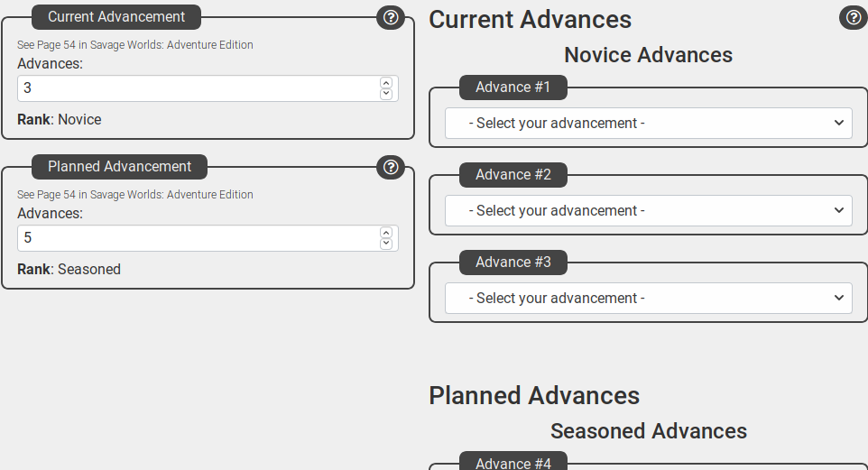Viewport: 868px width, 470px height.
Task: Click the Current Advancement advances input field
Action: [208, 88]
